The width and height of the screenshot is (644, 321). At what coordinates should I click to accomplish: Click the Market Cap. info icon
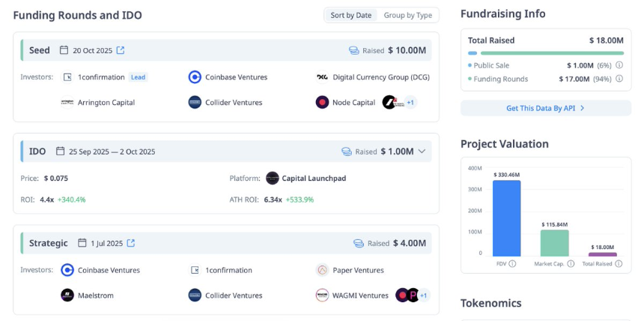point(571,263)
